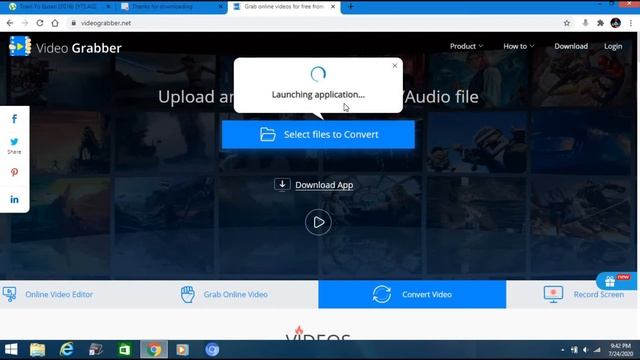Image resolution: width=640 pixels, height=360 pixels.
Task: Open Chrome three-dot menu
Action: (631, 23)
